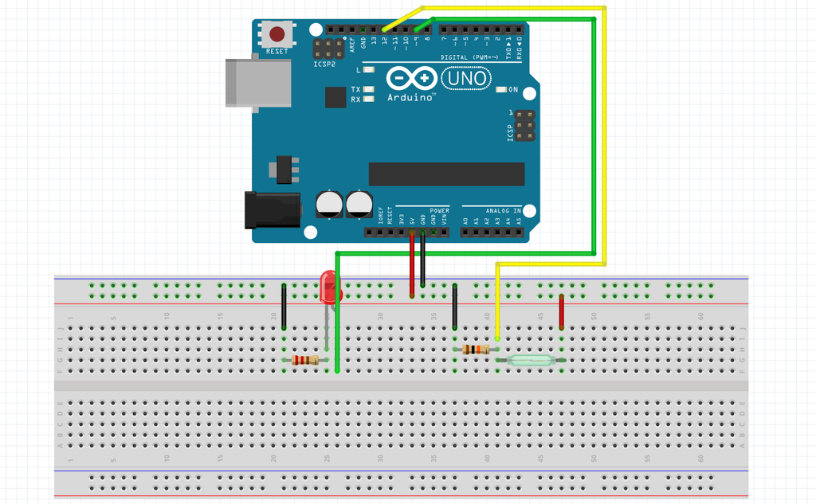The image size is (816, 504).
Task: Click the RX indicator LED
Action: point(368,99)
